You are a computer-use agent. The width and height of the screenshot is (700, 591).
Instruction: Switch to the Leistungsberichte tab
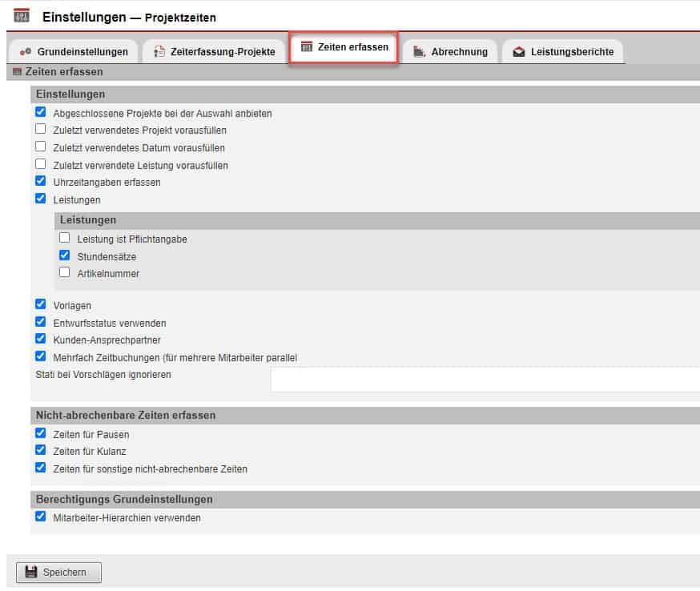562,52
